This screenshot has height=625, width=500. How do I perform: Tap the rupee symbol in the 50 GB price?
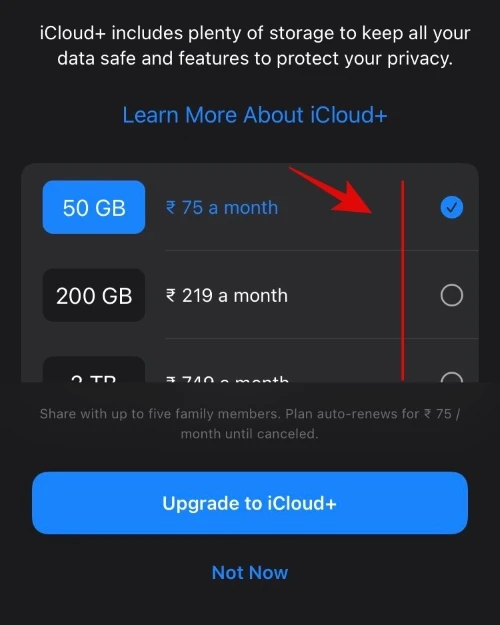[170, 207]
